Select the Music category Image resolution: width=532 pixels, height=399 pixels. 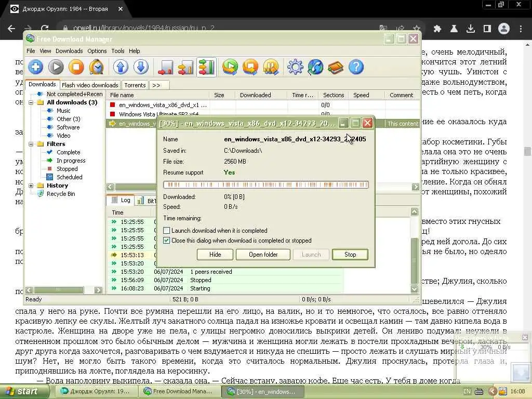[63, 111]
